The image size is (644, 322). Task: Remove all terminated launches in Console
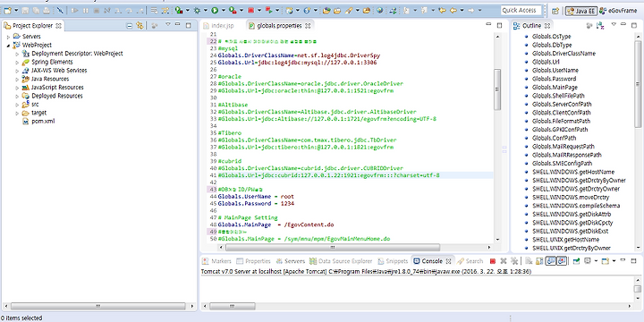click(514, 261)
